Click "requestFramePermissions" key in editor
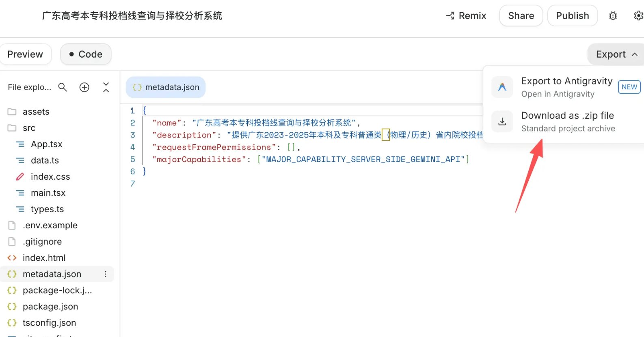 pos(214,147)
